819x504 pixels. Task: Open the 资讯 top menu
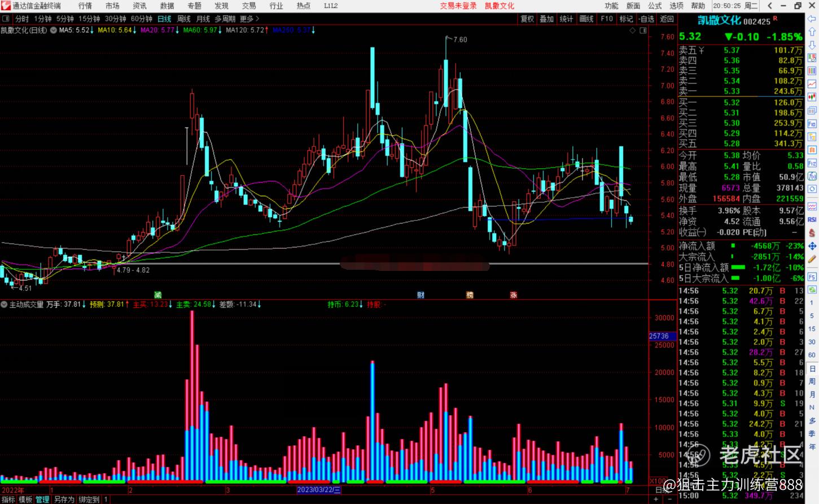pos(139,6)
